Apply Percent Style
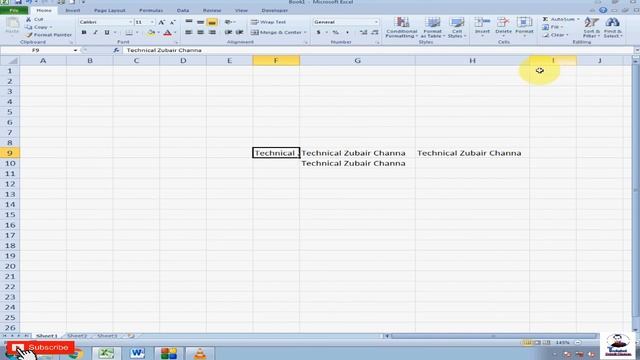The width and height of the screenshot is (640, 360). pos(336,32)
